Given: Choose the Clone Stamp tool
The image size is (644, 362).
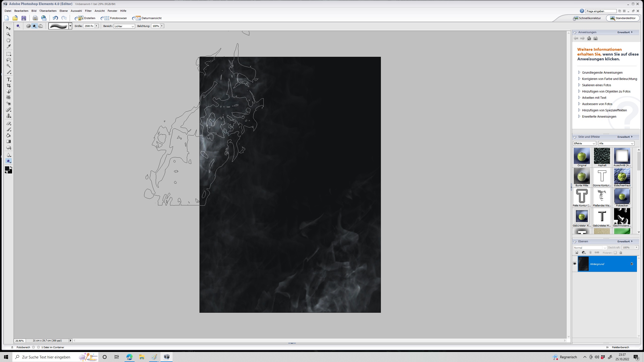Looking at the screenshot, I should (9, 116).
